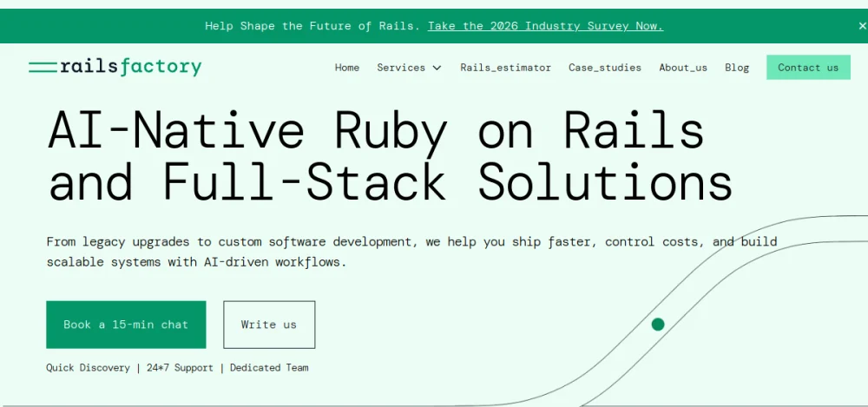Screen dimensions: 868x407
Task: Close the survey announcement banner
Action: click(862, 26)
